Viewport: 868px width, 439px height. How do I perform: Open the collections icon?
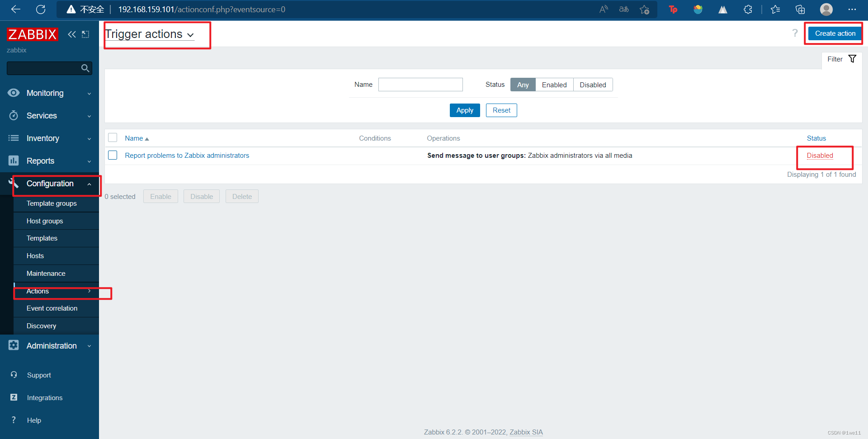800,9
